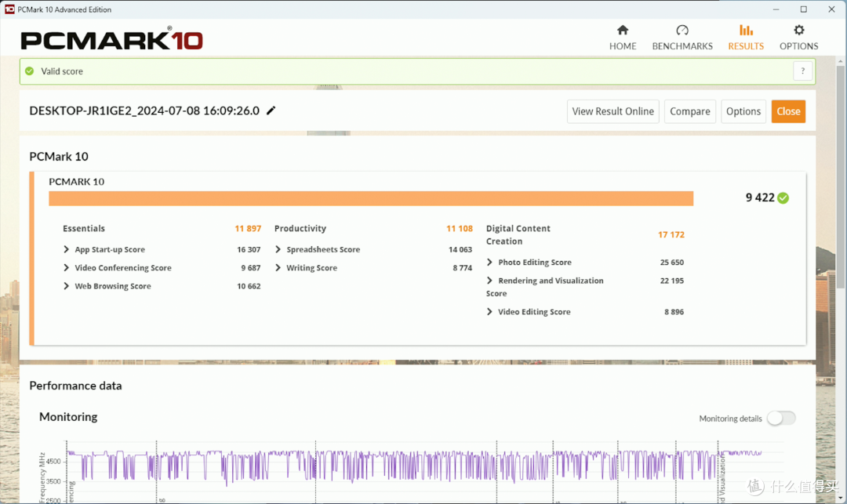Click the Productivity heading
This screenshot has height=504, width=847.
(x=300, y=229)
